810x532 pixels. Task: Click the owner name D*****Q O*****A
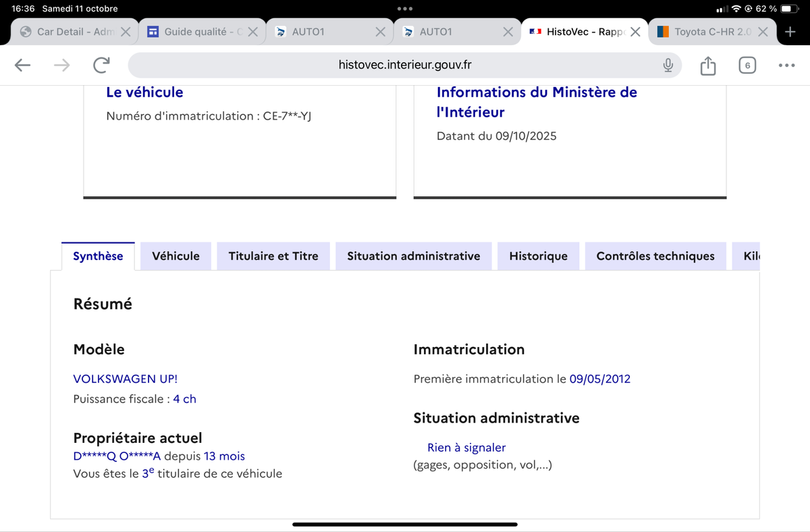coord(117,456)
